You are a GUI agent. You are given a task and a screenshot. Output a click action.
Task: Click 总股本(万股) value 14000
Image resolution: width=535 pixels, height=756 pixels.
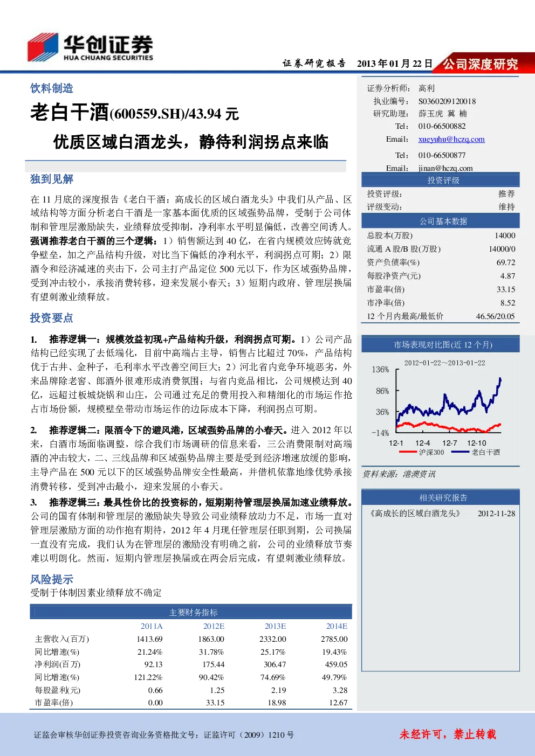[x=505, y=235]
